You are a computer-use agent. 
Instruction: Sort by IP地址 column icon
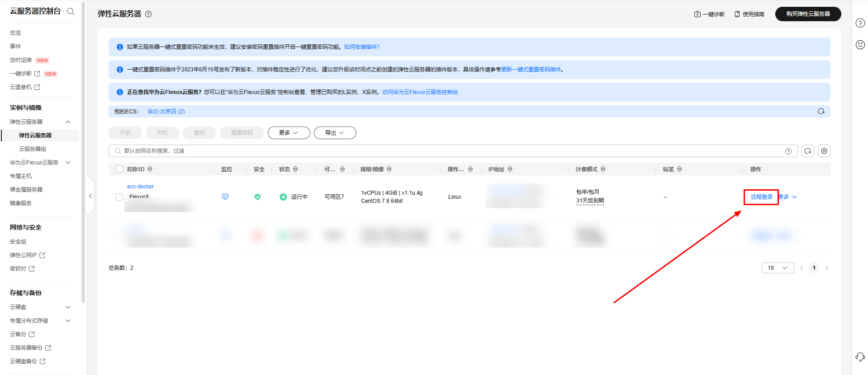tap(510, 169)
